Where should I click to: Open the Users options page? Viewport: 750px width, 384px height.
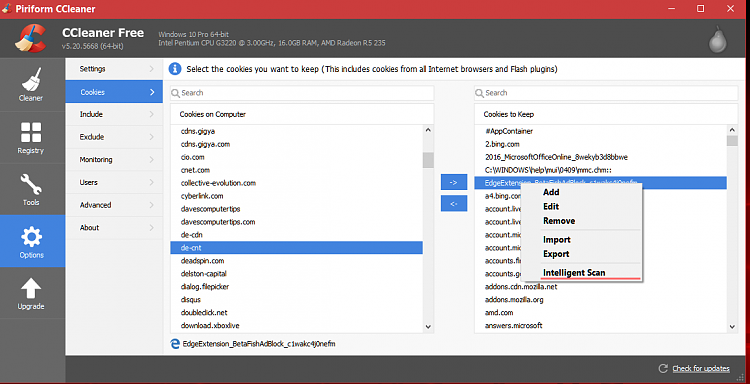114,182
